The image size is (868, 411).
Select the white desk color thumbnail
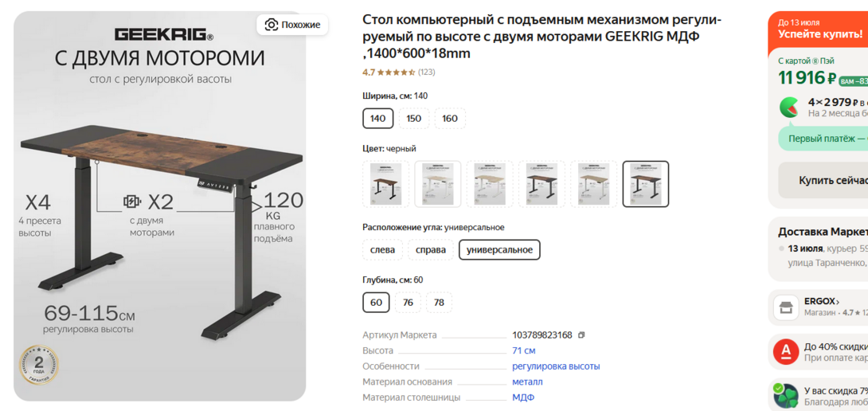click(438, 184)
